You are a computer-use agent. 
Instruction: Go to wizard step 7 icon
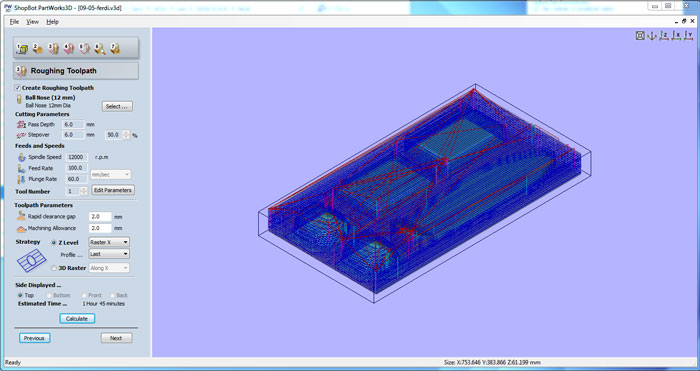coord(115,48)
